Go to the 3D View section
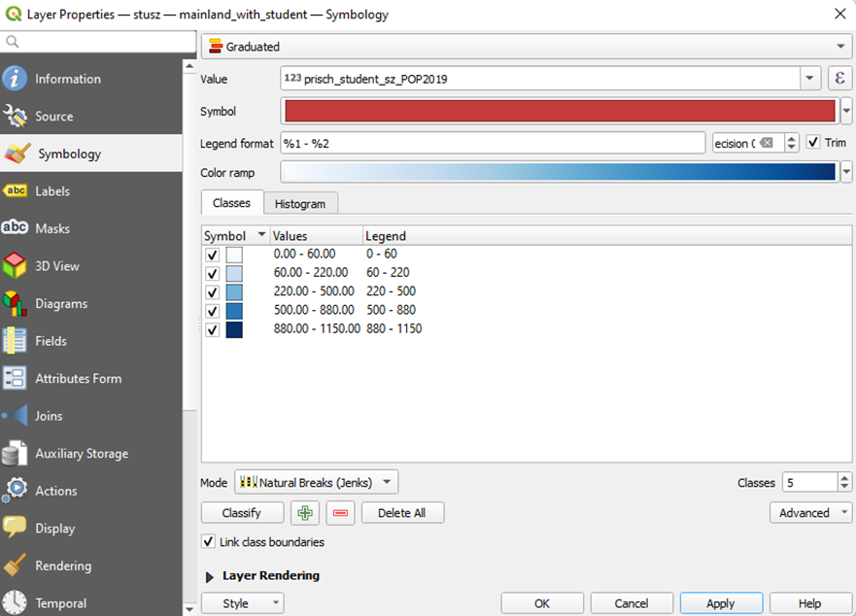856x616 pixels. [x=57, y=266]
